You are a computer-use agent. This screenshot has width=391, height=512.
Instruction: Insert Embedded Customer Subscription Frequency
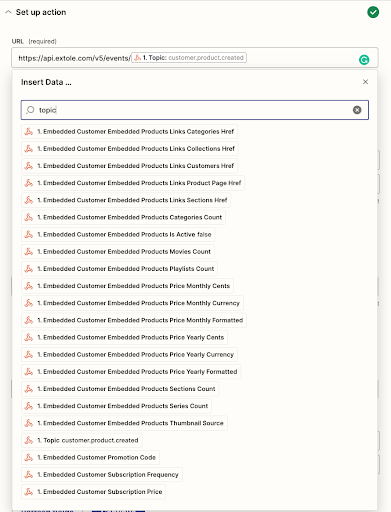pos(102,475)
